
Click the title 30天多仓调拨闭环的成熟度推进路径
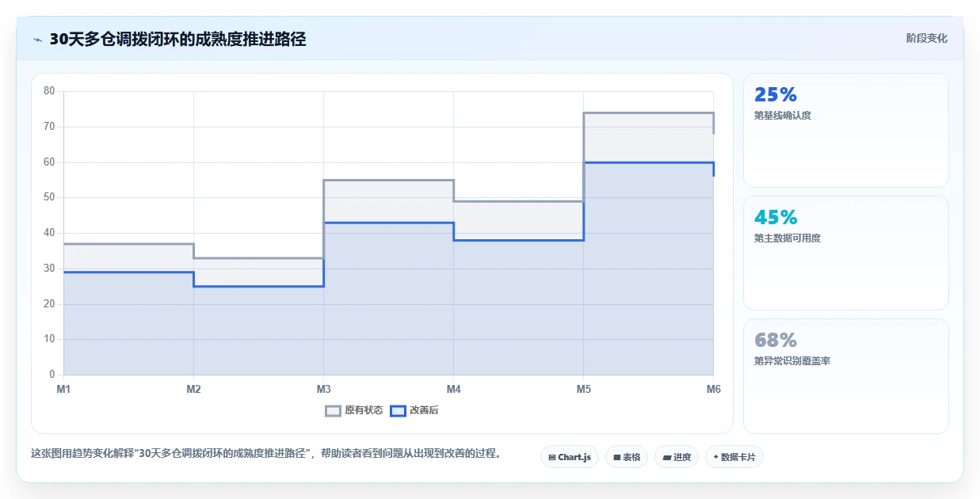[177, 40]
